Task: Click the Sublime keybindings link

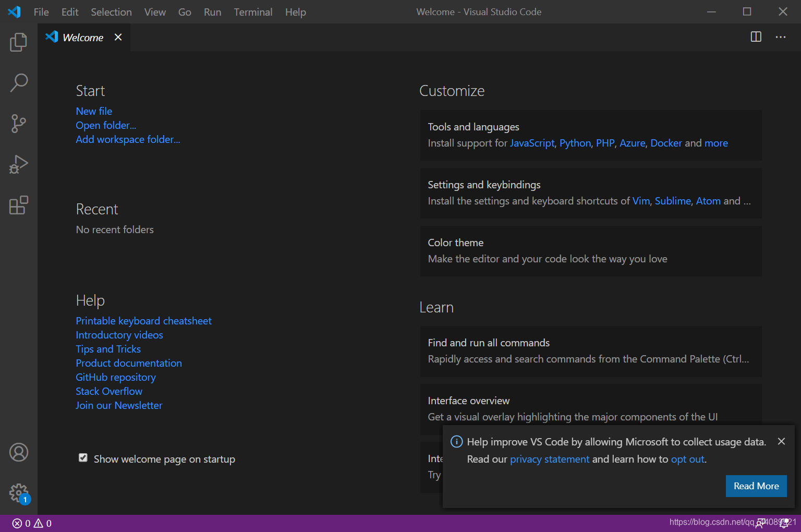Action: pyautogui.click(x=673, y=201)
